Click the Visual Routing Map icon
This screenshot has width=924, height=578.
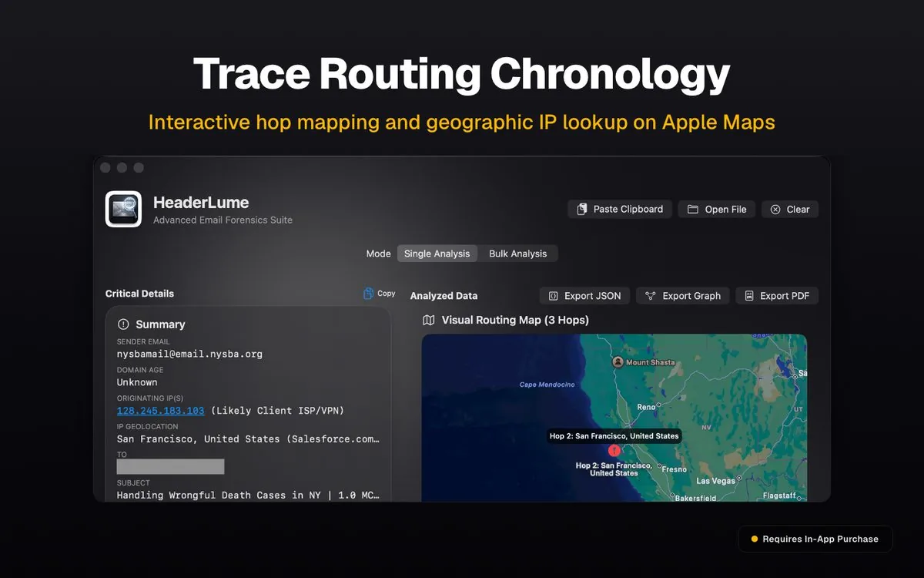pos(428,320)
